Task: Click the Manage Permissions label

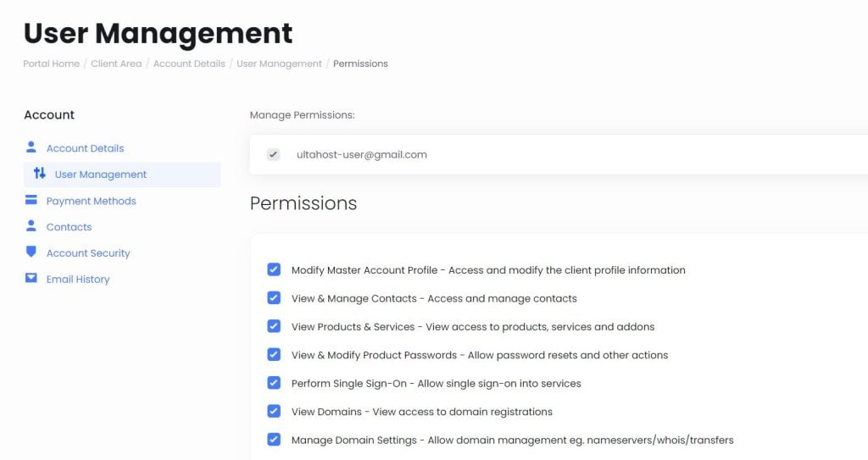Action: (303, 115)
